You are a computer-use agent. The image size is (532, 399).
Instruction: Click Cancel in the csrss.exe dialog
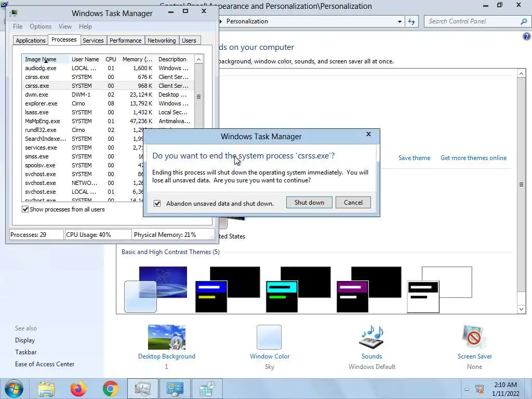(353, 203)
